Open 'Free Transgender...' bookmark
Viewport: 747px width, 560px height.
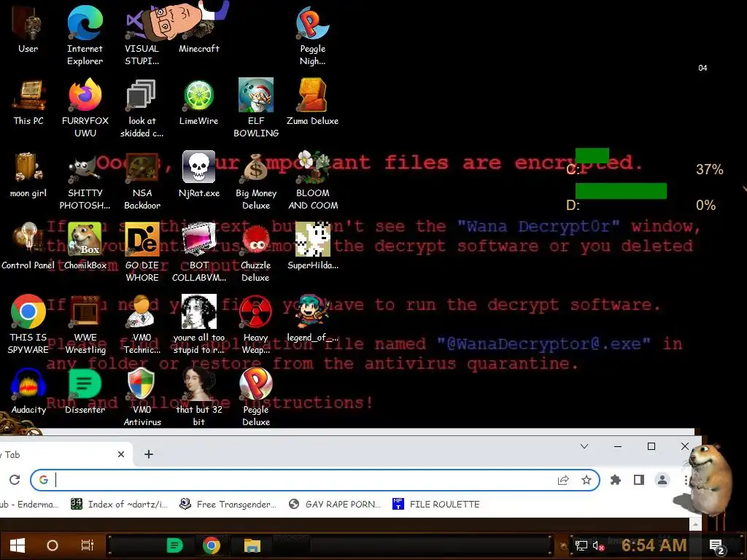(x=228, y=505)
